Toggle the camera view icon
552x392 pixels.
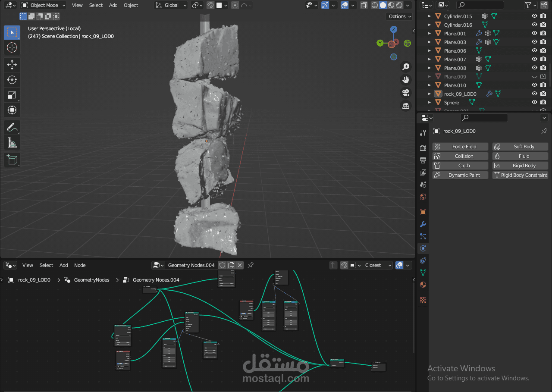pos(405,93)
